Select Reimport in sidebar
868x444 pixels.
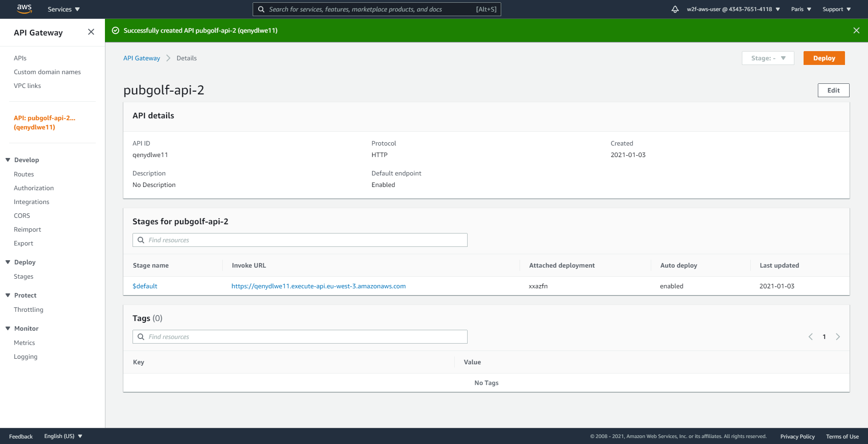coord(27,229)
